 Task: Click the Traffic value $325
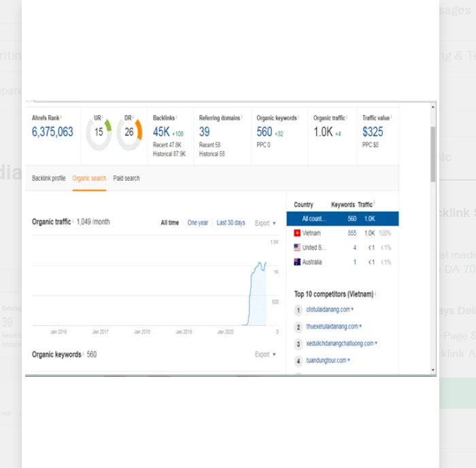tap(373, 132)
